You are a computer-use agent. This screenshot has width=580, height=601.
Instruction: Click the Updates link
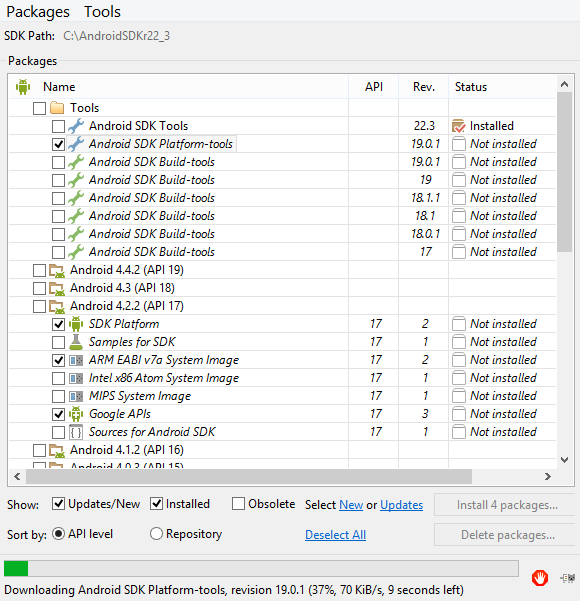(401, 505)
